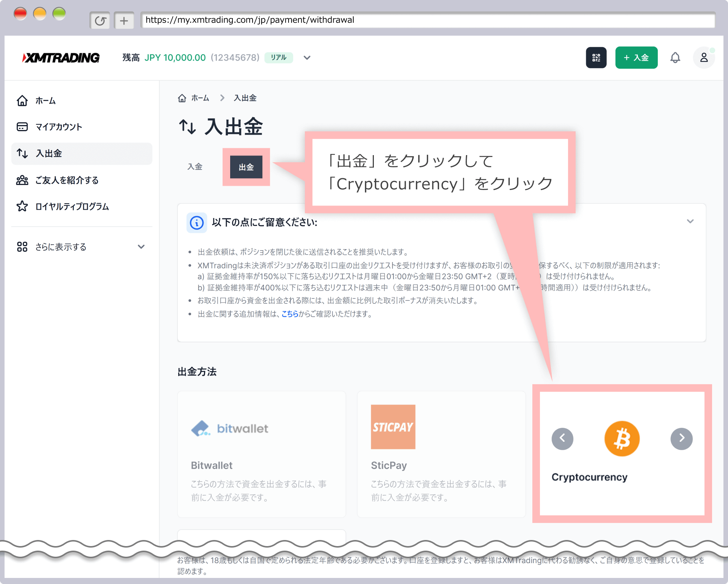
Task: Open notifications bell icon
Action: click(675, 58)
